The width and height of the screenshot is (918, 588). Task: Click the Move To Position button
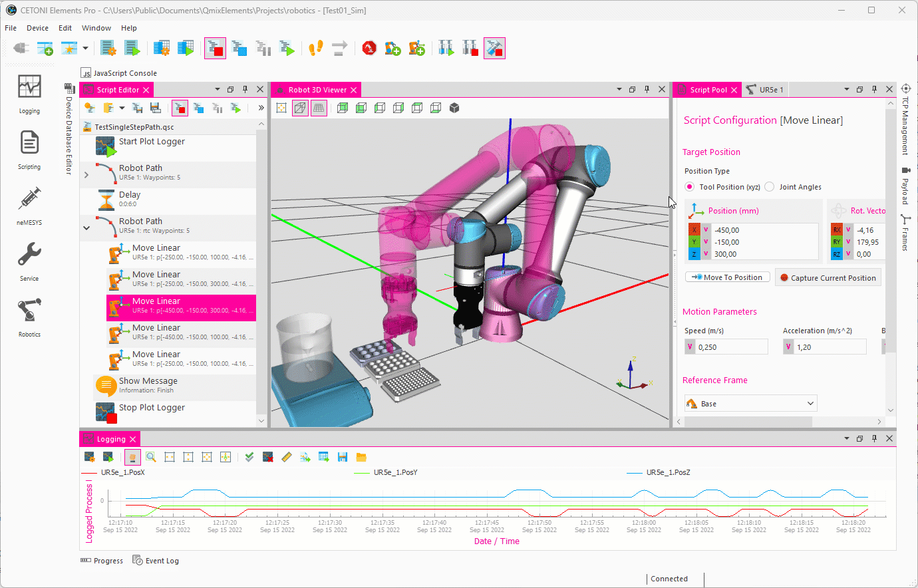pos(728,277)
